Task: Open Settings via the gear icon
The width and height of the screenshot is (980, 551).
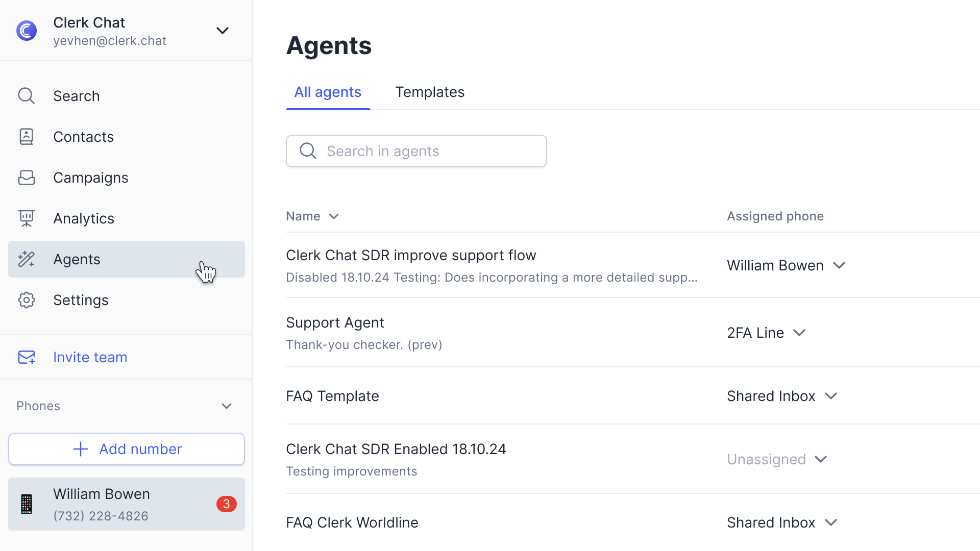Action: (x=27, y=300)
